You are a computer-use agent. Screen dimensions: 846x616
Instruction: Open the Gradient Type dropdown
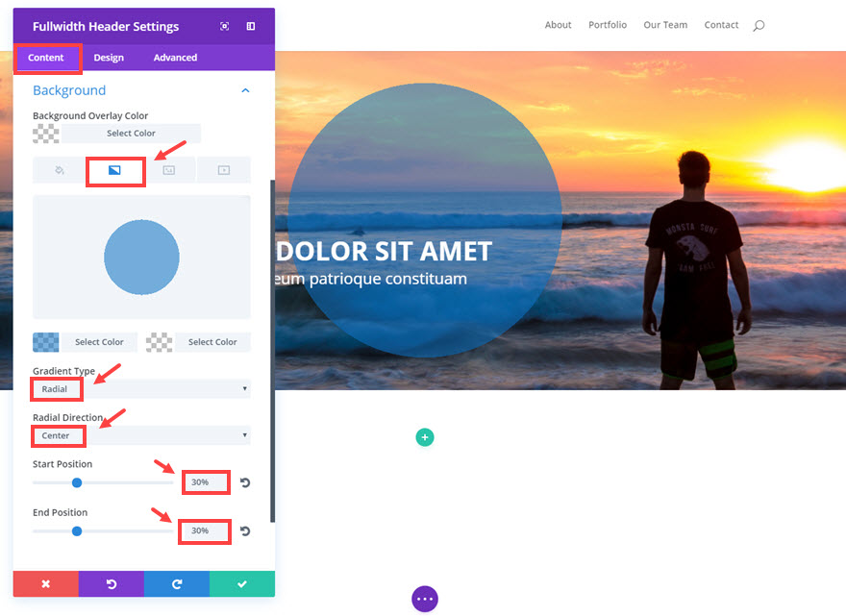141,389
